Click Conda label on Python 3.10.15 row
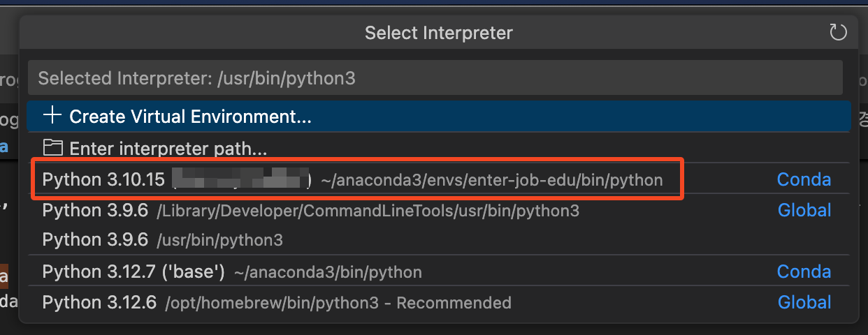868x335 pixels. pos(804,180)
